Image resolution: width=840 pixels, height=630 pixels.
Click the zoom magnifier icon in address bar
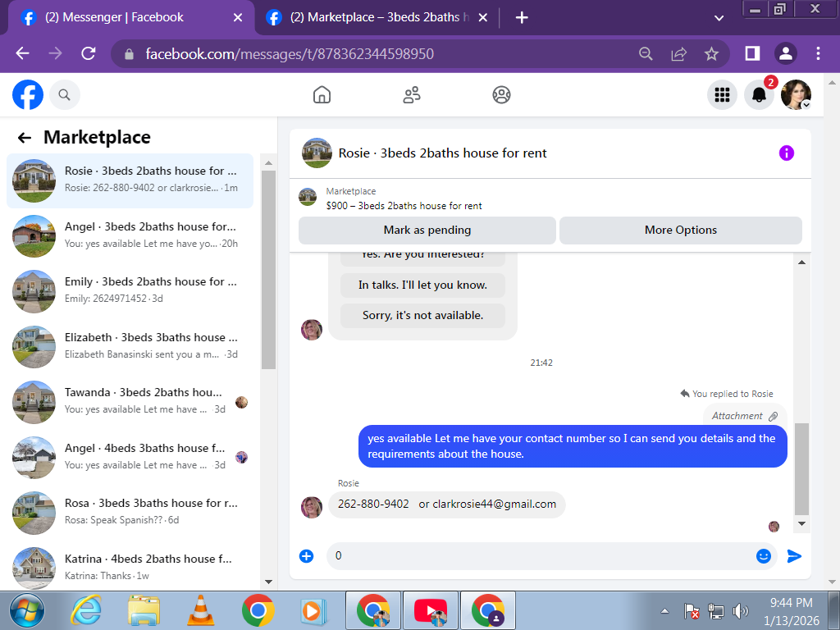(646, 53)
